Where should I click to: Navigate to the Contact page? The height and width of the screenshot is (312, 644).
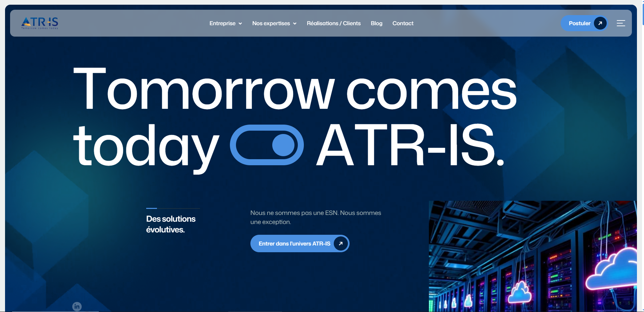[x=403, y=23]
